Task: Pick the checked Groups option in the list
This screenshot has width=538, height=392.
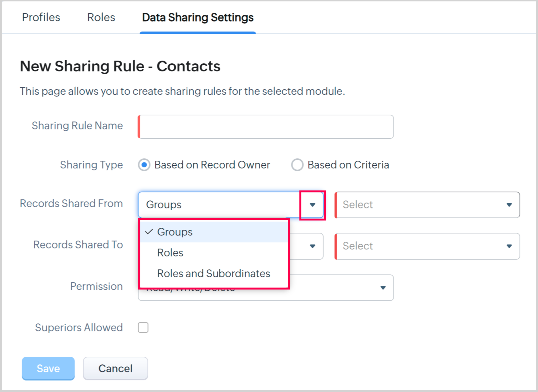Action: tap(175, 232)
